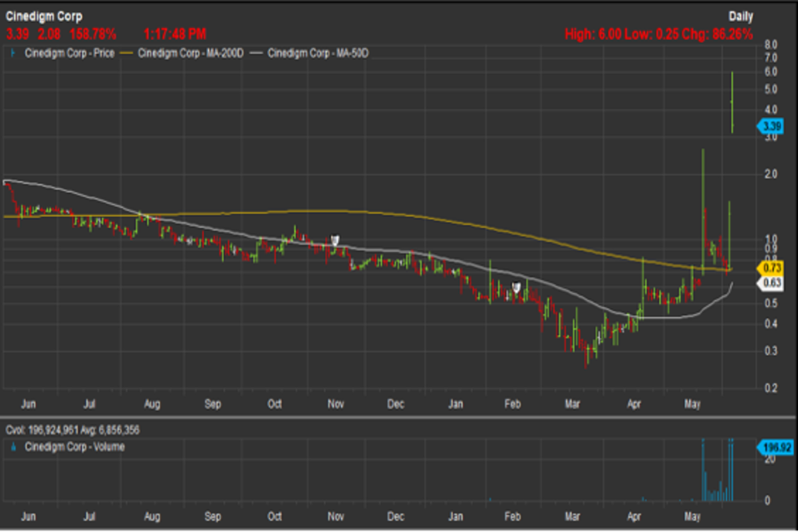Image resolution: width=798 pixels, height=532 pixels.
Task: Click the event marker icon near November
Action: (336, 240)
